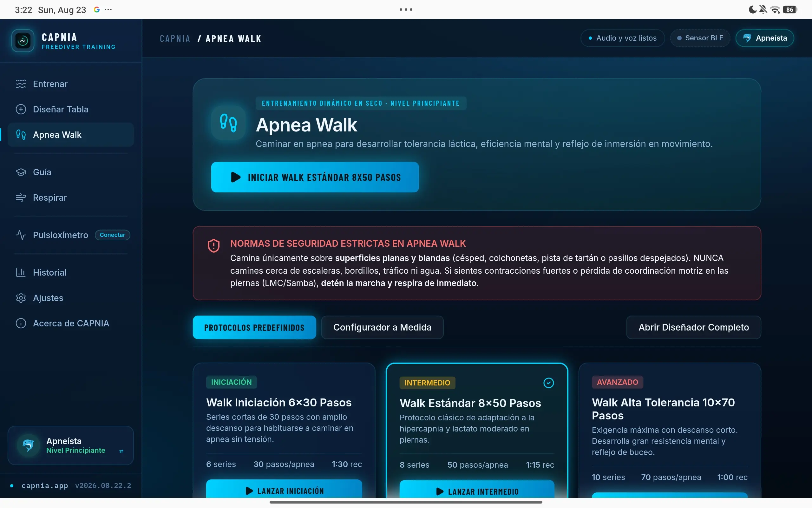Click the INTERMEDIO level tag
Image resolution: width=812 pixels, height=508 pixels.
(427, 383)
